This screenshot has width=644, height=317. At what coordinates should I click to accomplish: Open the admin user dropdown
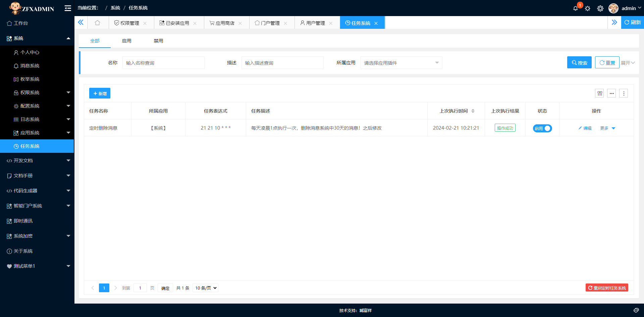pyautogui.click(x=631, y=8)
